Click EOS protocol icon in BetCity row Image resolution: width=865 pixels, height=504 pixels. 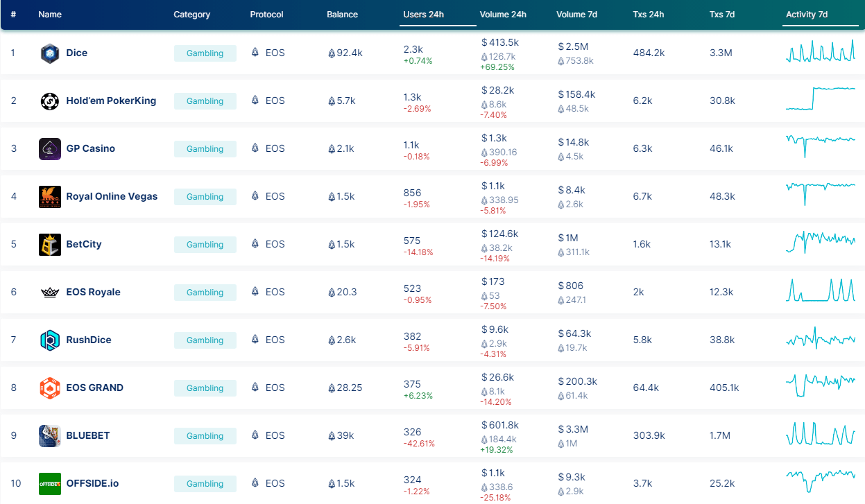pos(255,245)
